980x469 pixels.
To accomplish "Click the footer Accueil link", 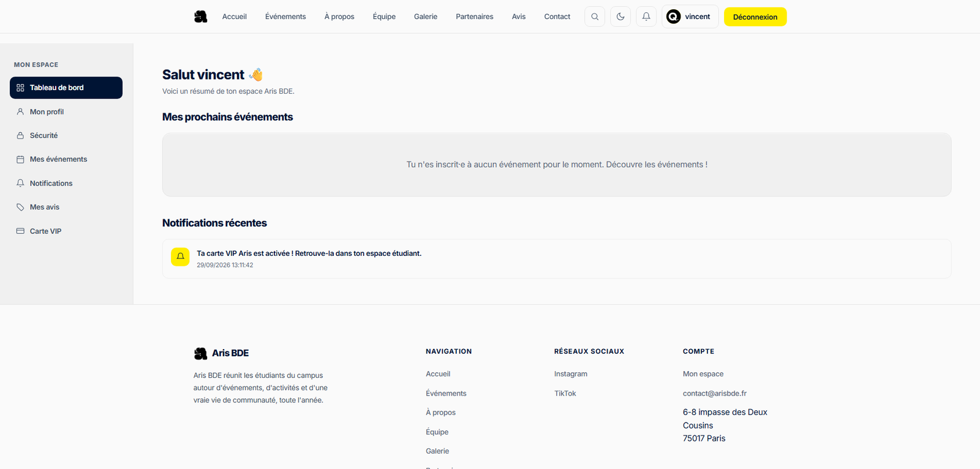I will pos(438,374).
